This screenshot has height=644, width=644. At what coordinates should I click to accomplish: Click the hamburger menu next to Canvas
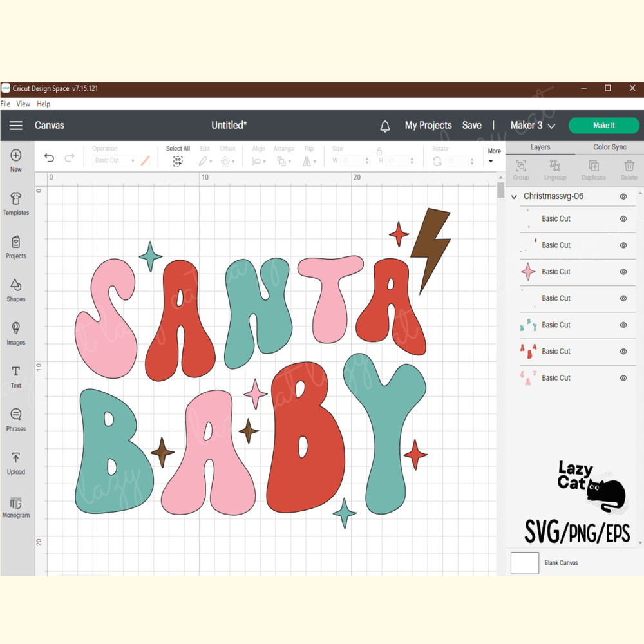[16, 126]
